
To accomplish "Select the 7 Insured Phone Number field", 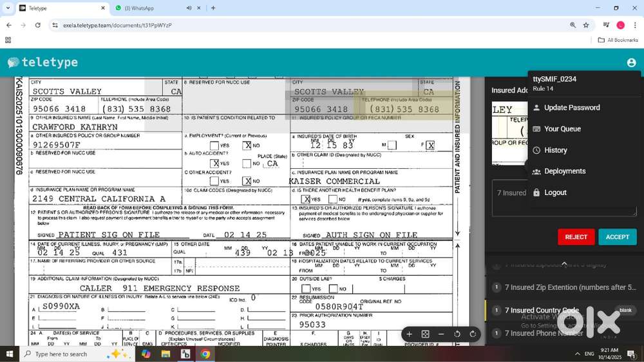I will (x=544, y=333).
